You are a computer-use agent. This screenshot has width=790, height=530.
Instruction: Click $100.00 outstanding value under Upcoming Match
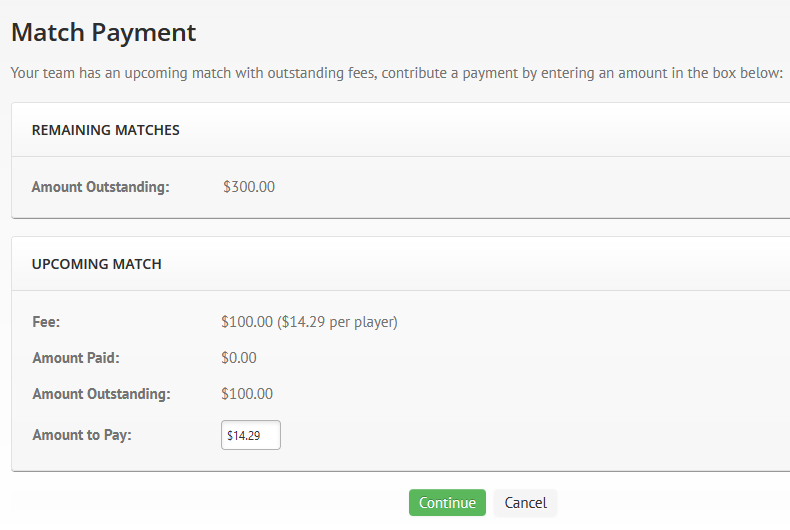click(x=247, y=394)
